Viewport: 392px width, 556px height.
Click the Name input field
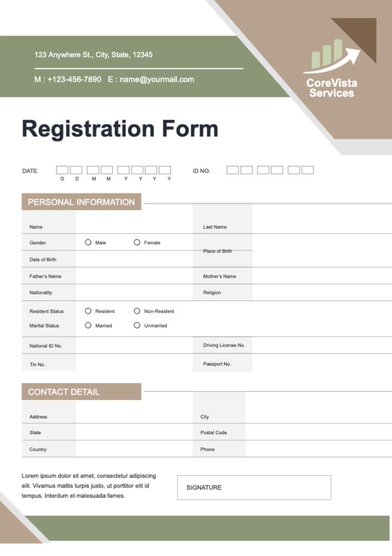pyautogui.click(x=134, y=227)
